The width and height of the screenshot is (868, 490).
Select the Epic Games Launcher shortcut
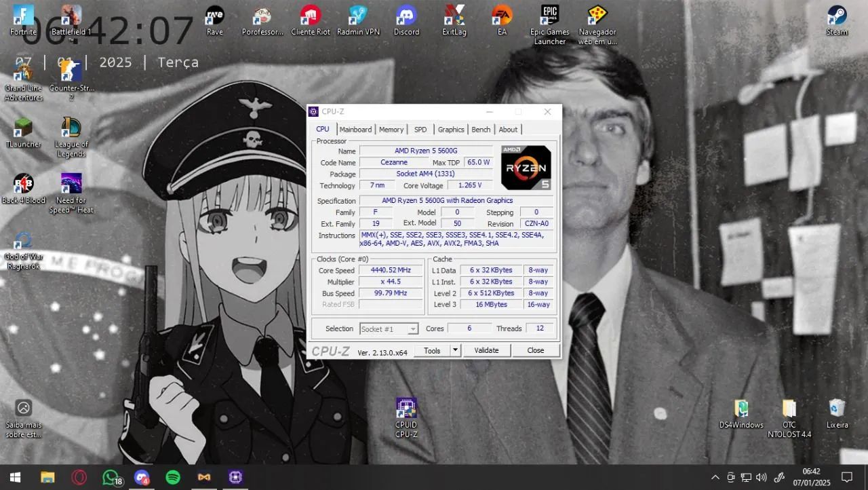(549, 24)
